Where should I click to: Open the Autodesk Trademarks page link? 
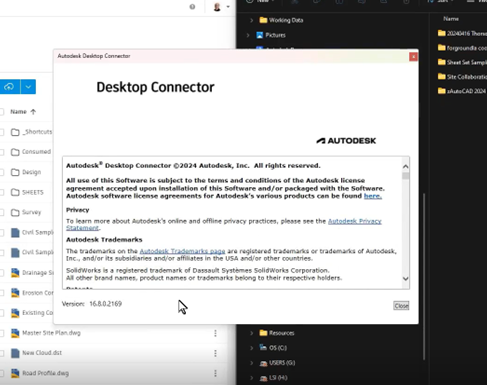pos(182,251)
